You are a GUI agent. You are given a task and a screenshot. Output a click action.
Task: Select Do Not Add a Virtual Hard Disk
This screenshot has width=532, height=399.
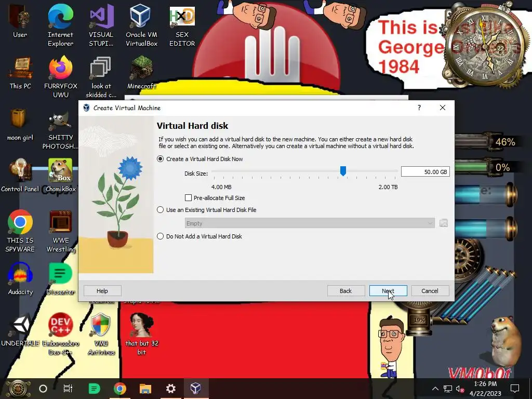click(160, 236)
